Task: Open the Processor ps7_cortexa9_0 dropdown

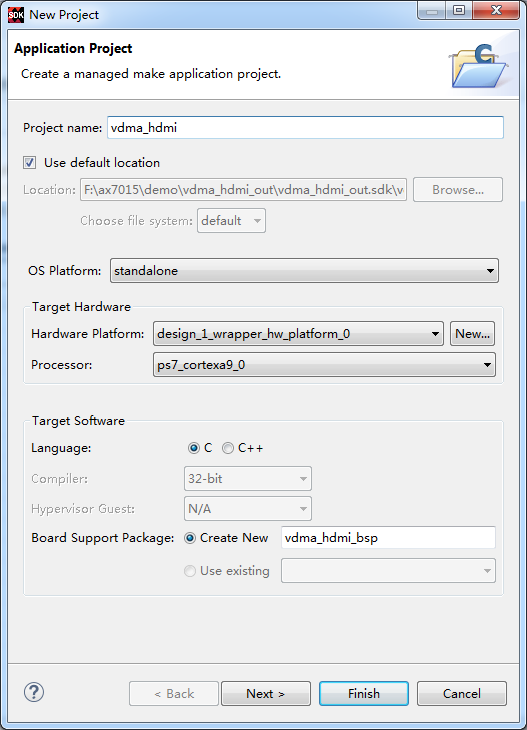Action: point(324,365)
